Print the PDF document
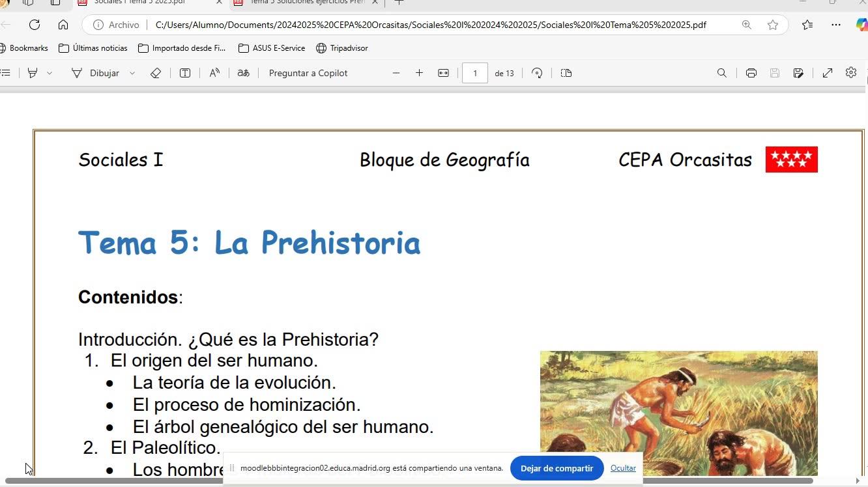 pos(751,73)
